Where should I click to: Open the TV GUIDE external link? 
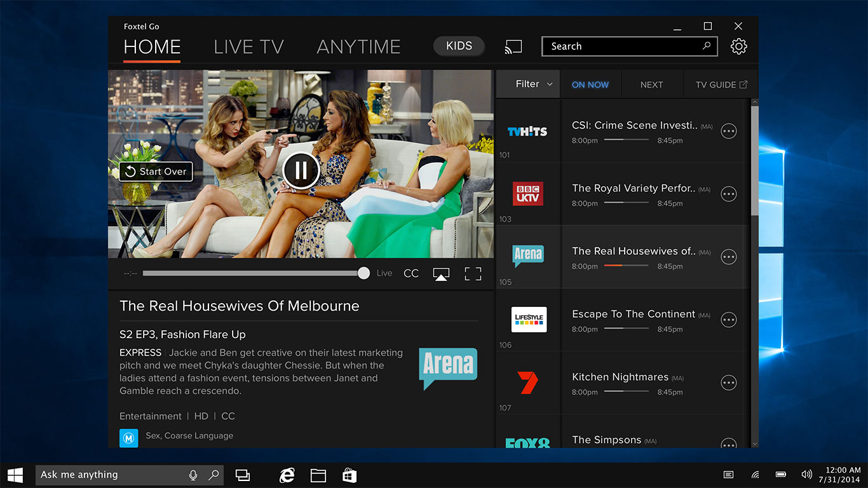pyautogui.click(x=721, y=85)
